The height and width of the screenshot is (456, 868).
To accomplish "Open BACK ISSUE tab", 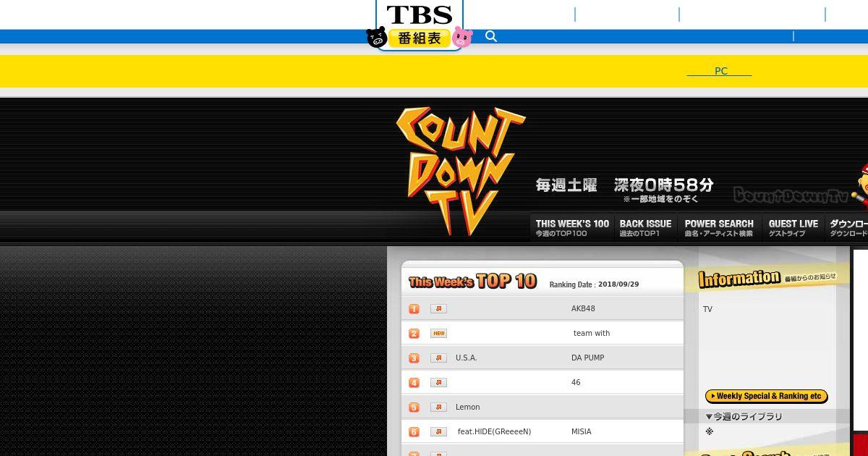I will (645, 228).
